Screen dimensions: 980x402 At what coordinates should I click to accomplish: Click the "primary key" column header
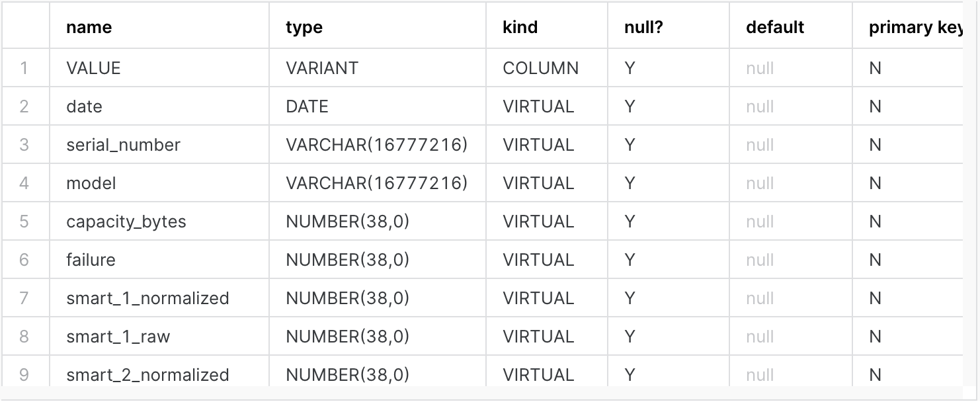pos(907,28)
